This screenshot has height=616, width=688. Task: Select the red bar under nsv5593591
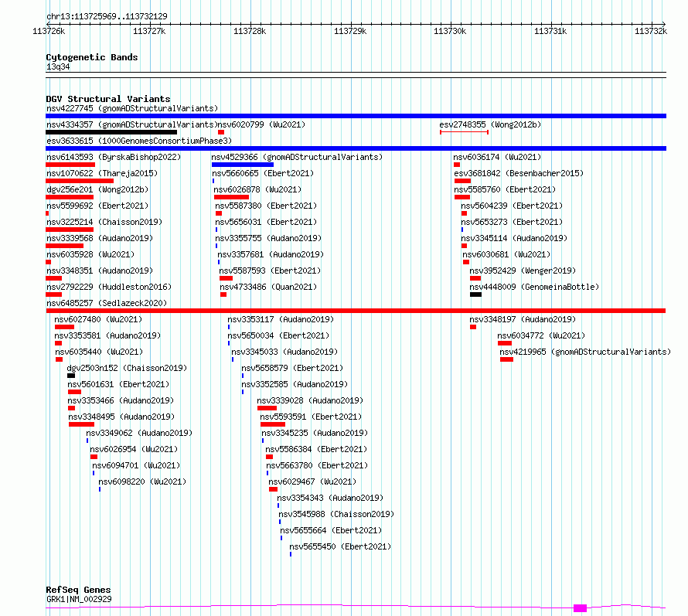[272, 424]
